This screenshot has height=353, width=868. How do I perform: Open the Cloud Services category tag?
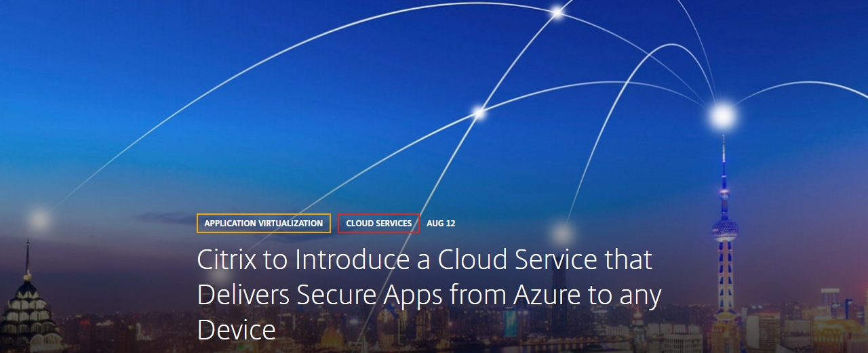click(x=378, y=223)
